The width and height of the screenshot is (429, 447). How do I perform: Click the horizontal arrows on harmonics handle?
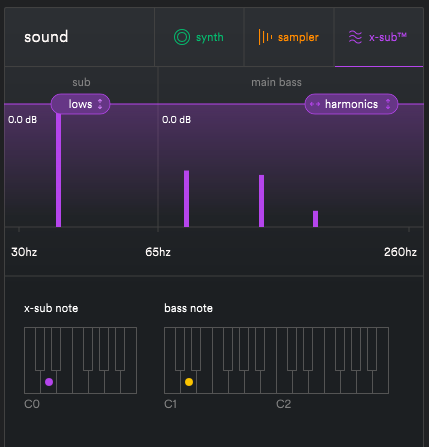(x=315, y=104)
